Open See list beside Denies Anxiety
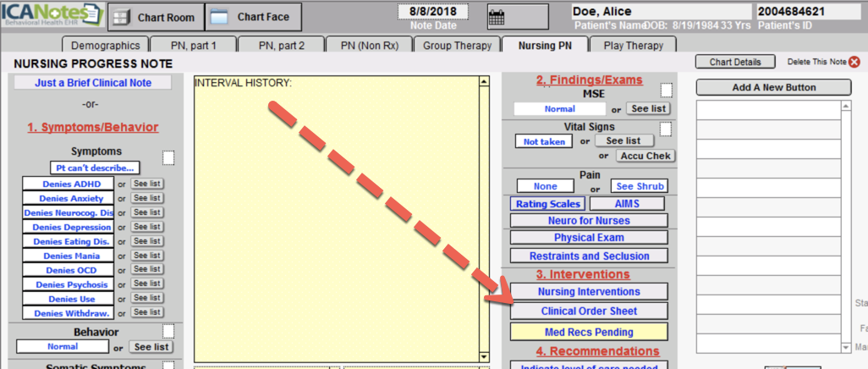 coord(148,198)
